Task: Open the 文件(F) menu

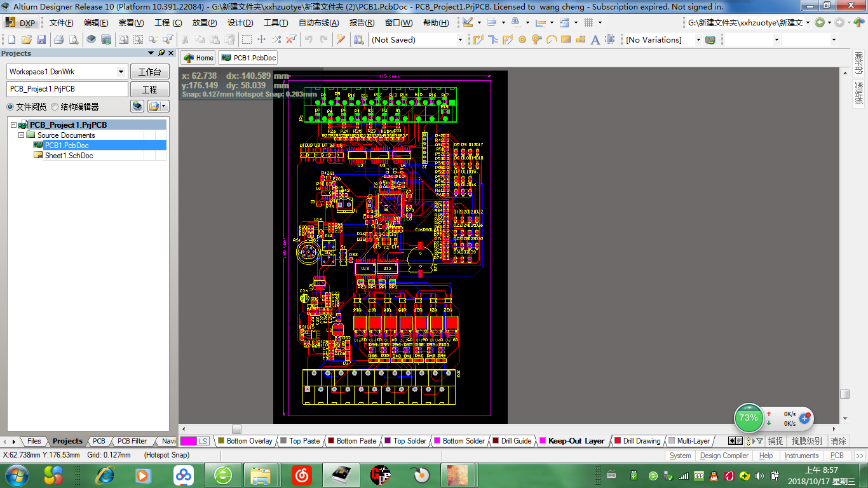Action: click(62, 23)
